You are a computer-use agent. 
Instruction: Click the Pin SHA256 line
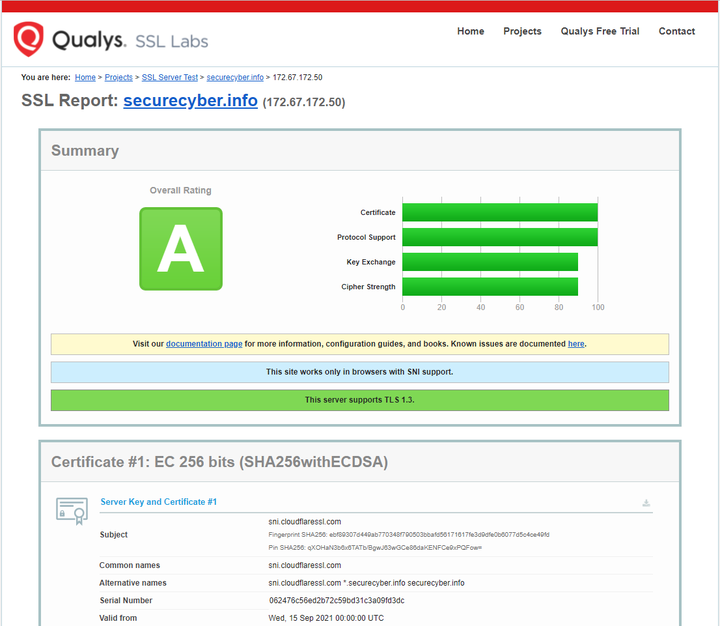point(375,547)
